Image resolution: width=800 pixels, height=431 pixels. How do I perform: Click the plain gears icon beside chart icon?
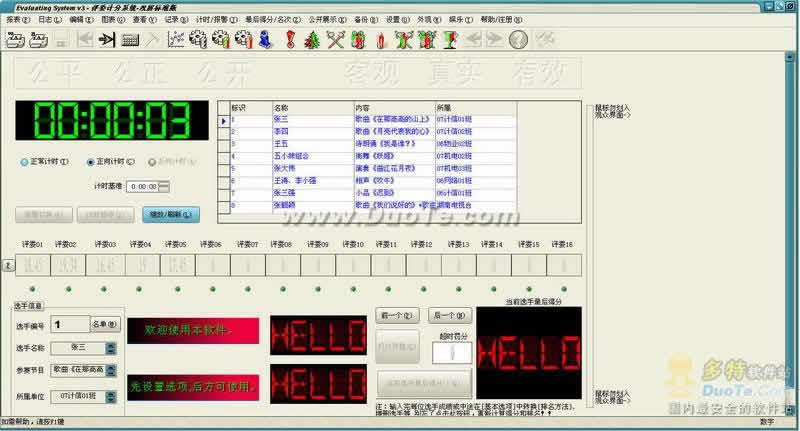click(x=198, y=40)
